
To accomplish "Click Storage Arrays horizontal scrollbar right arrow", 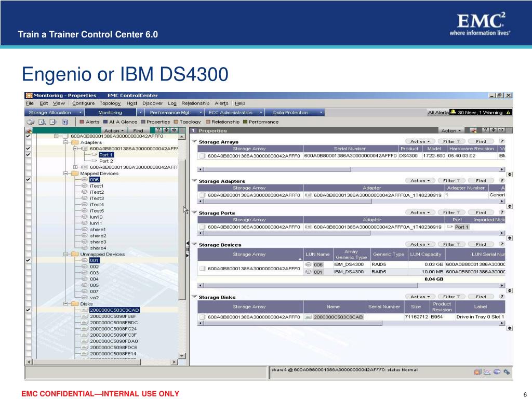I will (x=502, y=169).
